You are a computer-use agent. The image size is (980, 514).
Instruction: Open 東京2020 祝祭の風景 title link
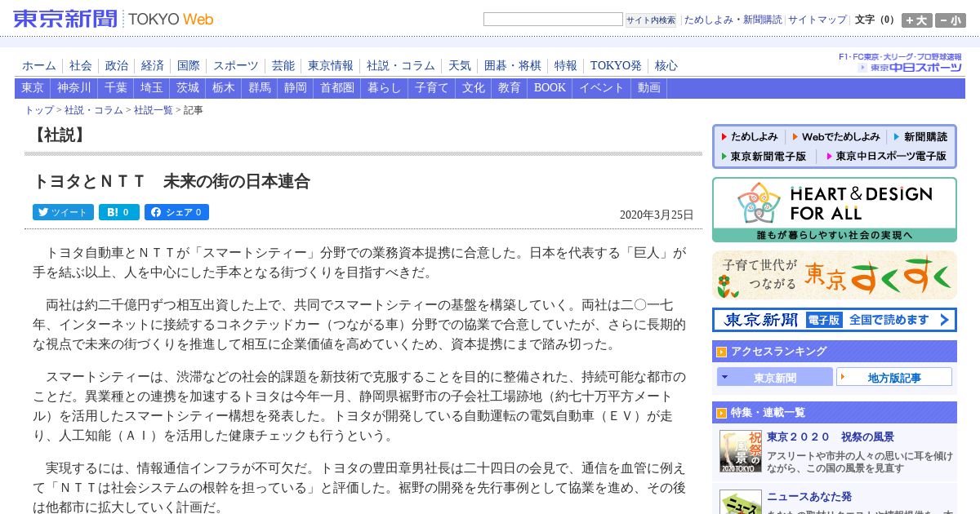(x=831, y=437)
